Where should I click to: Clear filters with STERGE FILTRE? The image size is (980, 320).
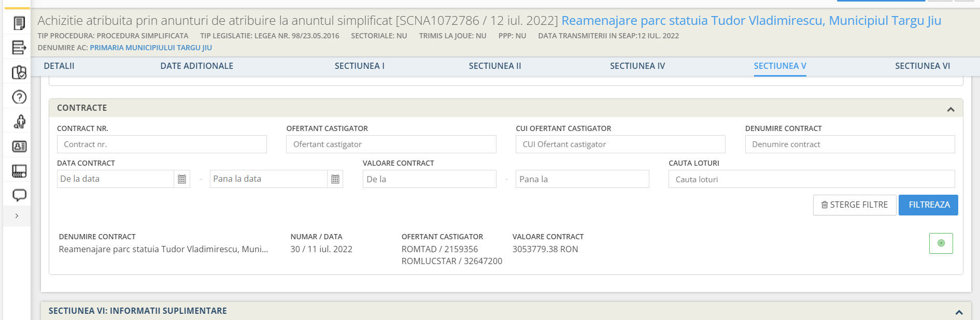[x=855, y=205]
